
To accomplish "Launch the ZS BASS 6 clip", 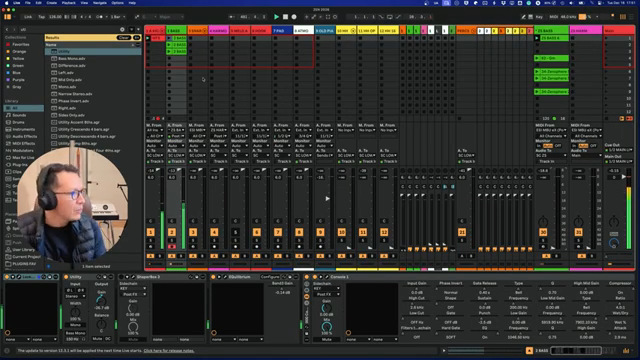I will tap(537, 38).
